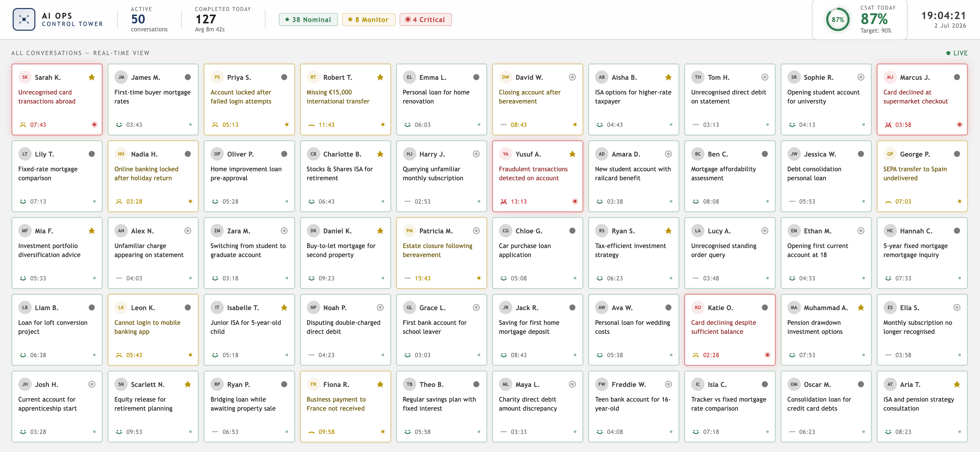Image resolution: width=980 pixels, height=452 pixels.
Task: Filter by the 8 Monitor status chip
Action: click(x=368, y=20)
